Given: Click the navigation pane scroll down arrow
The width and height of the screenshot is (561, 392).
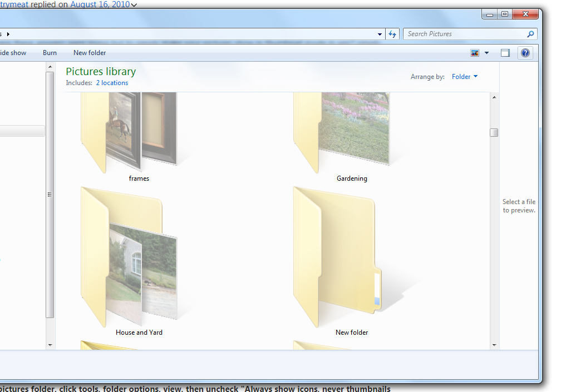Looking at the screenshot, I should click(50, 345).
